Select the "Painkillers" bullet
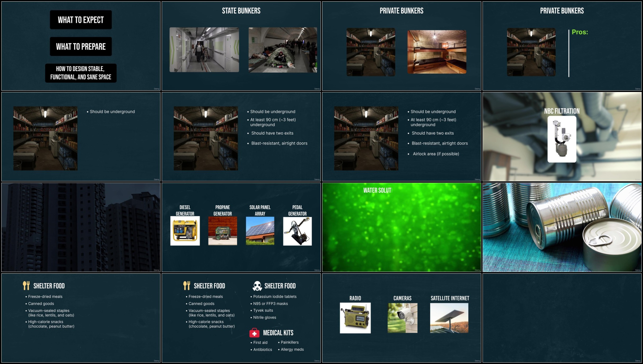The image size is (643, 364). tap(290, 342)
